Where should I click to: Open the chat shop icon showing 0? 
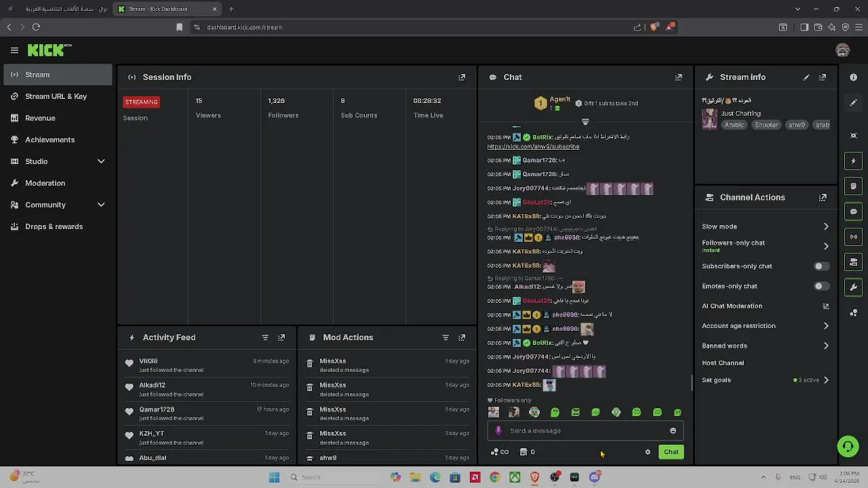click(527, 452)
